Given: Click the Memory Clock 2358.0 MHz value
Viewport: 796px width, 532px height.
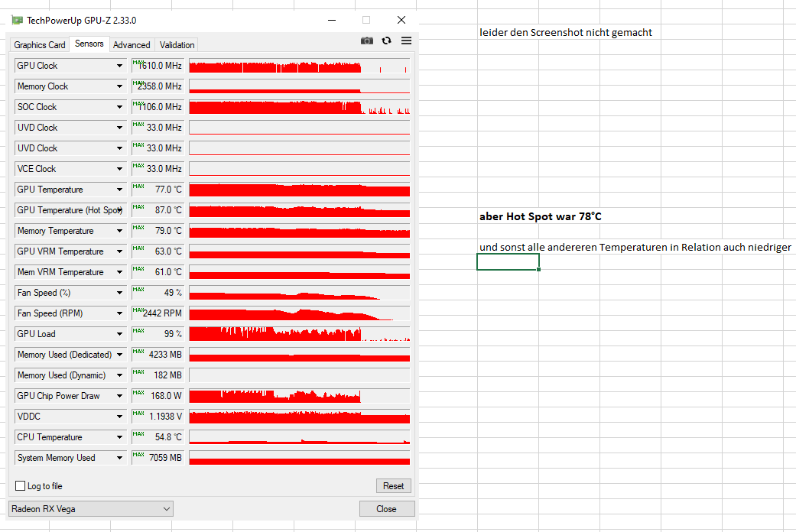Looking at the screenshot, I should pos(158,86).
